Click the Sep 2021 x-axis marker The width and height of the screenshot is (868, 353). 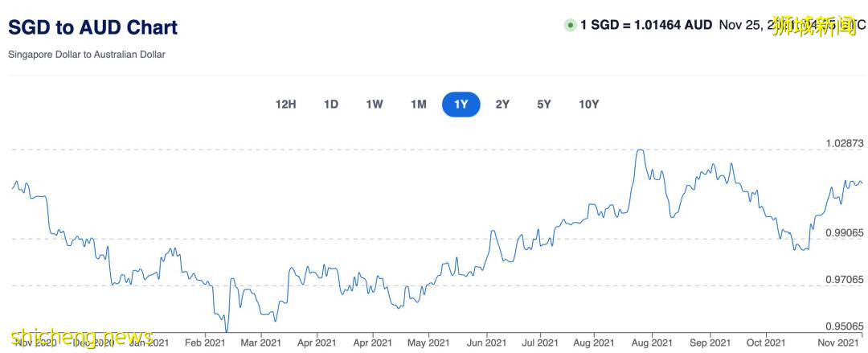coord(710,343)
